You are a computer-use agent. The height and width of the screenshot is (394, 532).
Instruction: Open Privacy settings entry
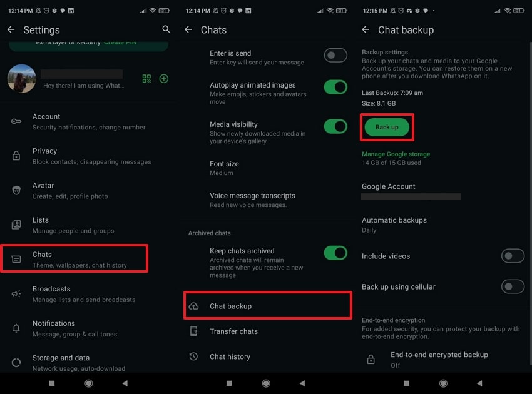click(x=88, y=156)
